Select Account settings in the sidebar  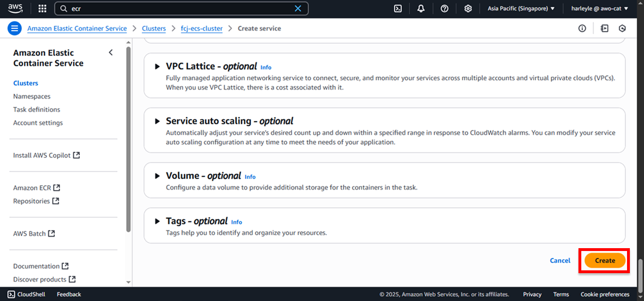tap(38, 123)
